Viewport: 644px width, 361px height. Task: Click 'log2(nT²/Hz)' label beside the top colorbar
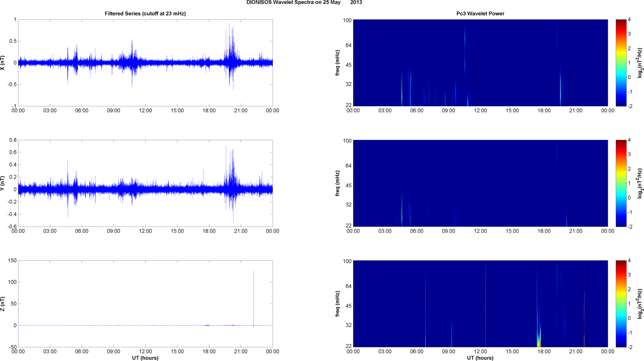tap(640, 63)
